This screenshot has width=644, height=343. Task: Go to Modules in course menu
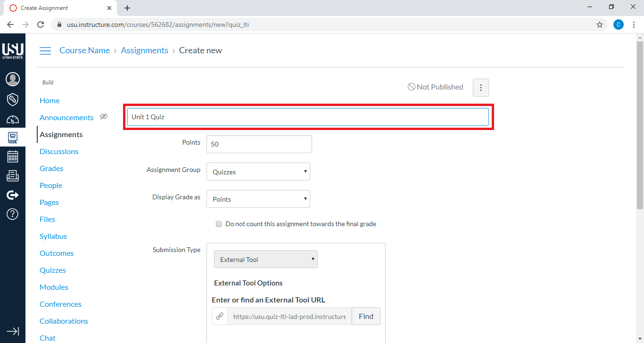point(54,287)
